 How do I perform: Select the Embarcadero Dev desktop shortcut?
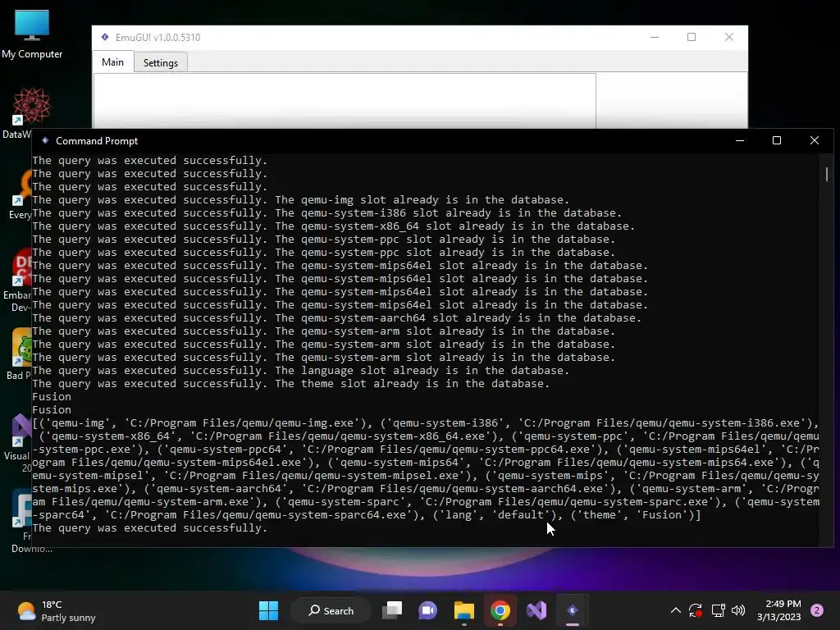tap(18, 280)
